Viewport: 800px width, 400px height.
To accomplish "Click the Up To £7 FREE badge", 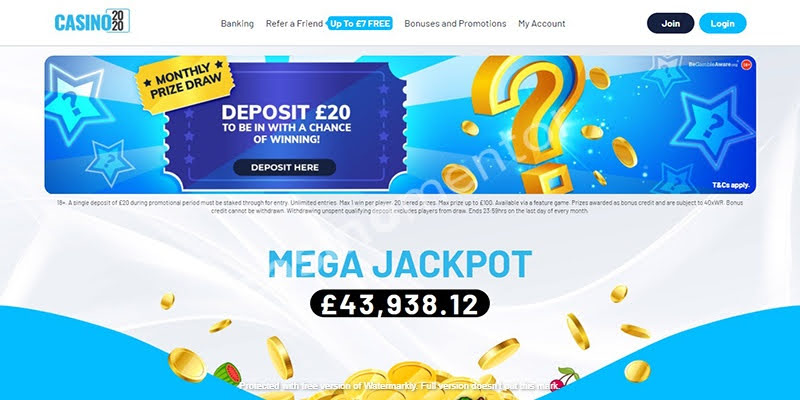I will click(x=360, y=23).
